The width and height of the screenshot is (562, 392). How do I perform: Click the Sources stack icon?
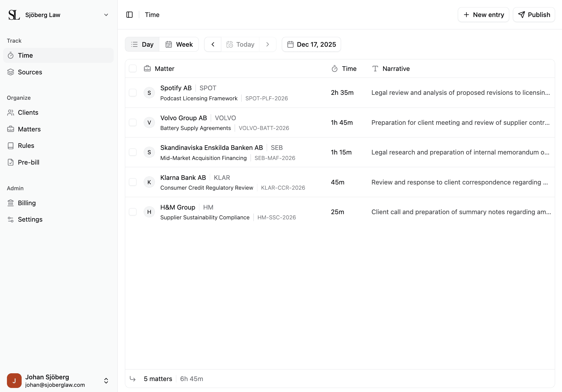pyautogui.click(x=11, y=72)
